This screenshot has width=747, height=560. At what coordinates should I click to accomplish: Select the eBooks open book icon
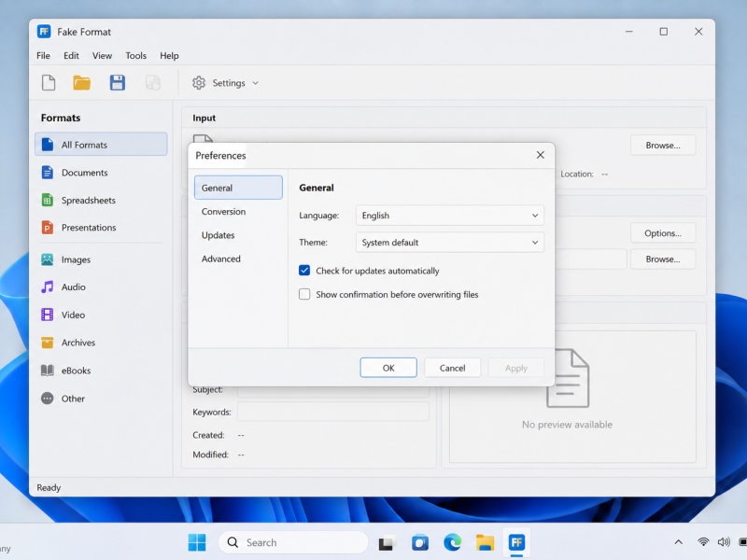(x=48, y=371)
